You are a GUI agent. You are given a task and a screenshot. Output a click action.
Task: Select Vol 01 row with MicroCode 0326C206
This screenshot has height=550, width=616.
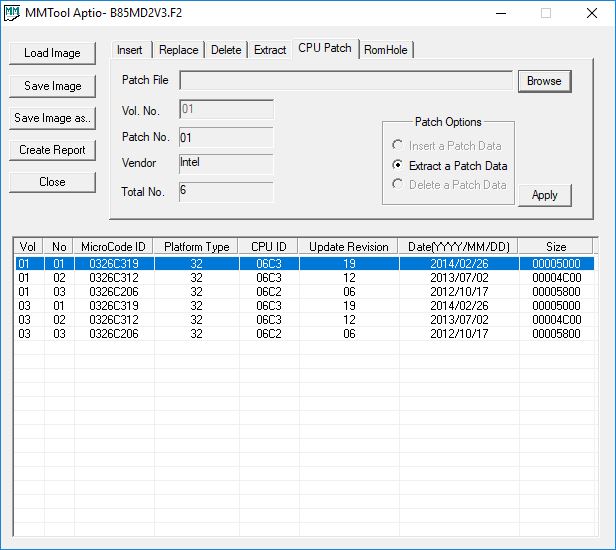pos(300,291)
